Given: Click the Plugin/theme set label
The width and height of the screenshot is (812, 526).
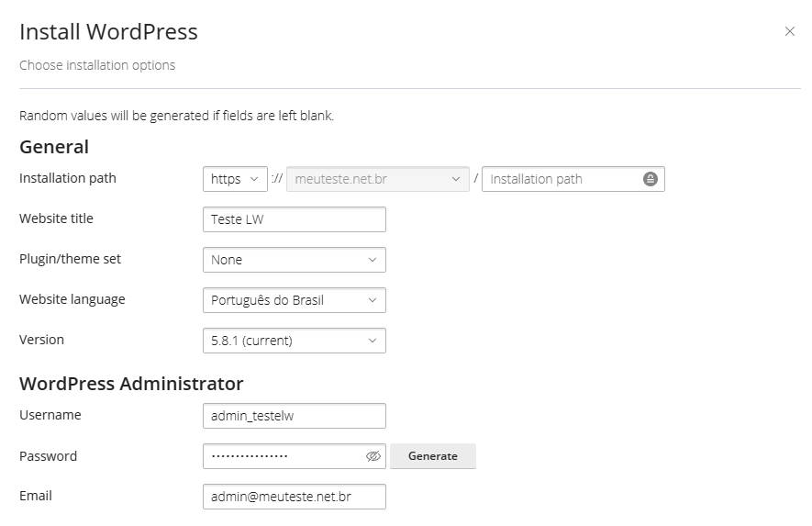Looking at the screenshot, I should click(x=70, y=259).
